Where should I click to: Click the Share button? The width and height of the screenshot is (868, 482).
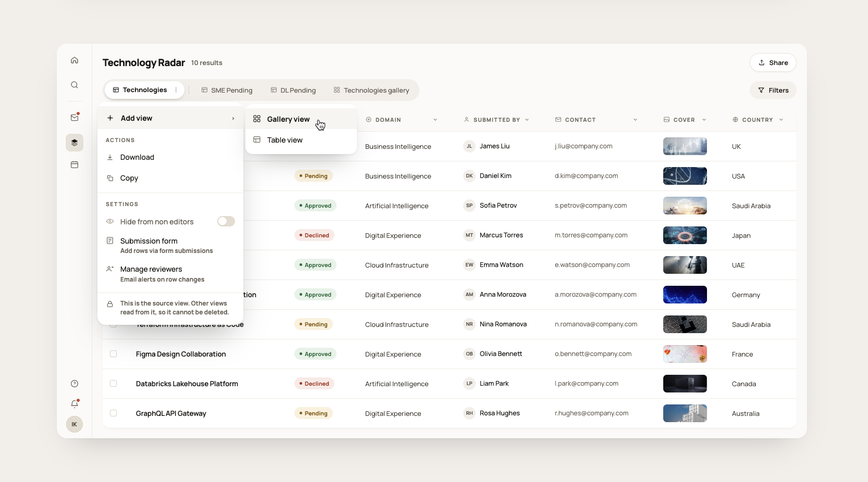(x=773, y=62)
